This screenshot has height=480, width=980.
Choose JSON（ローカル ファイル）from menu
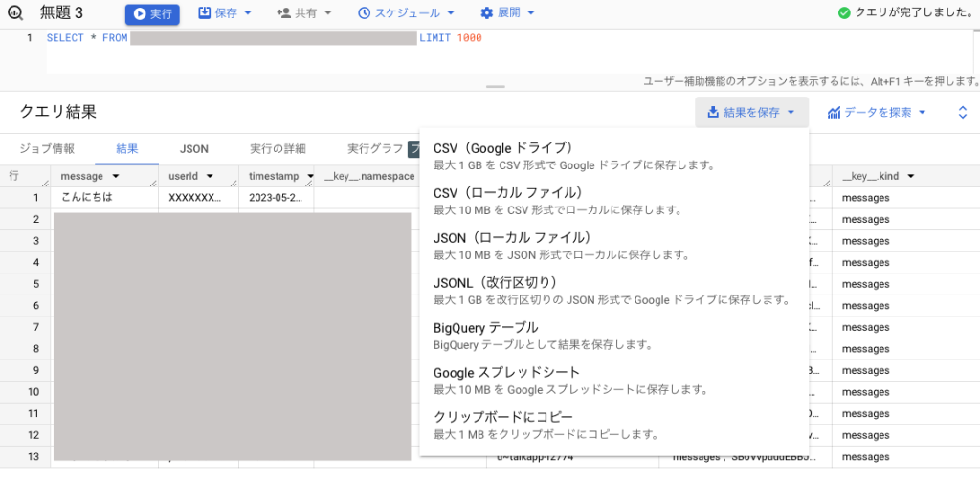tap(511, 237)
